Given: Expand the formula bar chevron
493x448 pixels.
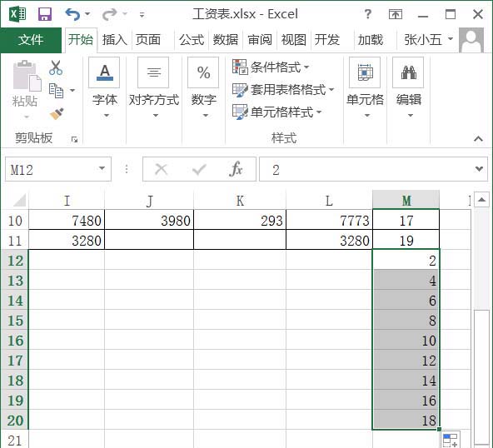Looking at the screenshot, I should point(479,169).
